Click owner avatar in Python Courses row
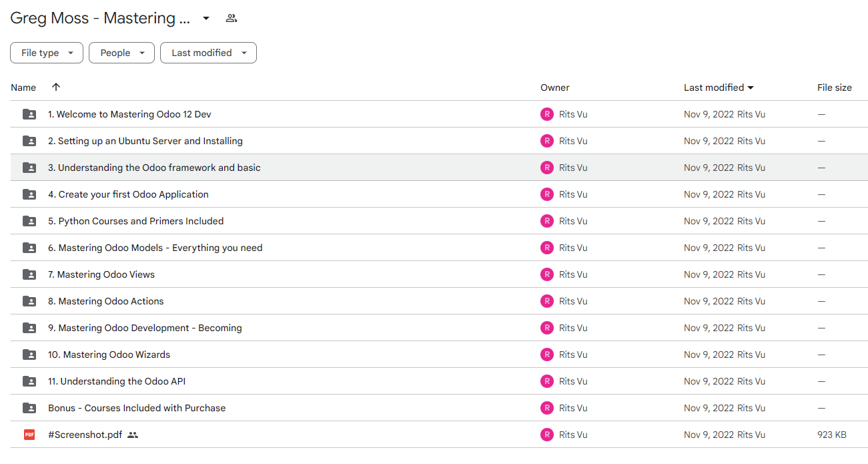Viewport: 868px width, 464px height. 547,221
